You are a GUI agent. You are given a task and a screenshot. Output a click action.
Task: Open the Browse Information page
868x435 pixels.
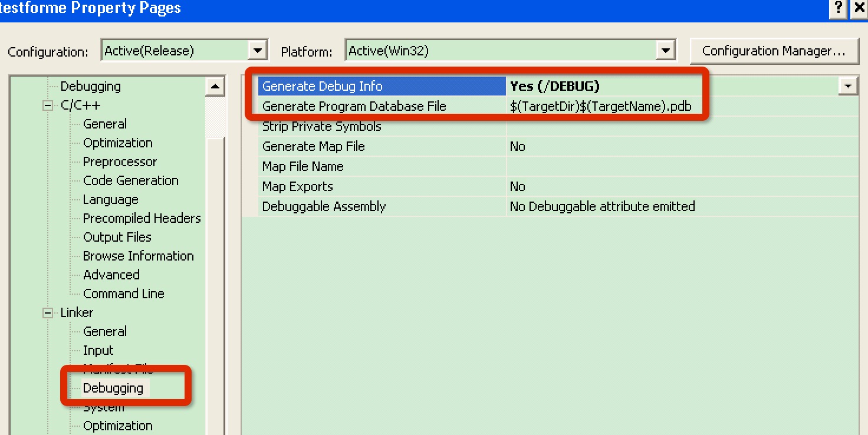[138, 255]
